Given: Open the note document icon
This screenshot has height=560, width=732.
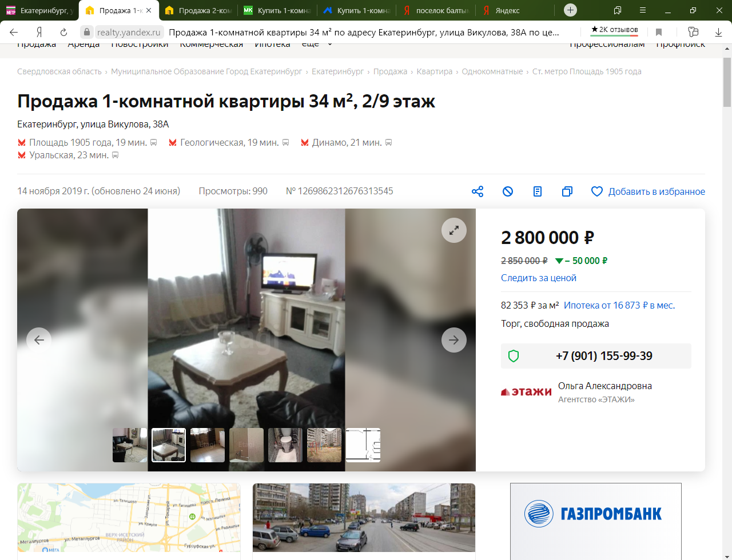Looking at the screenshot, I should tap(538, 191).
